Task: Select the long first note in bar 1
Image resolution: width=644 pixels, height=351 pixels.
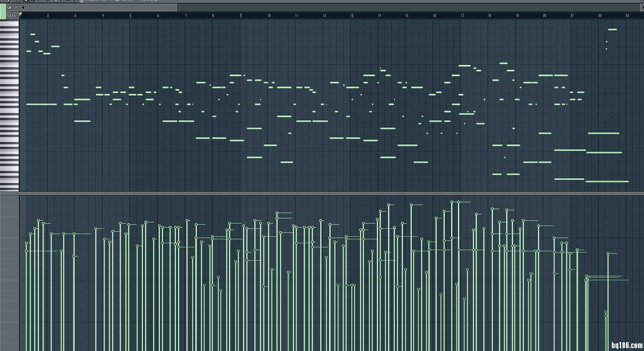Action: click(41, 105)
